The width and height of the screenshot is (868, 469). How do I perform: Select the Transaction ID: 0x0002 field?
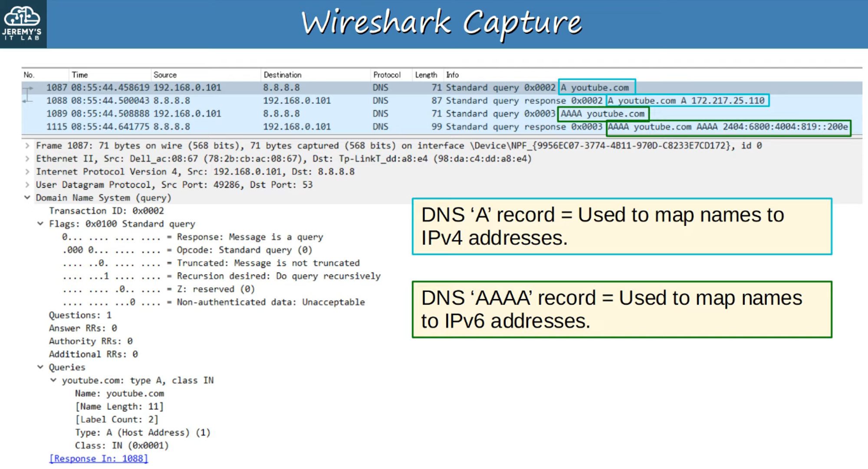click(x=106, y=211)
